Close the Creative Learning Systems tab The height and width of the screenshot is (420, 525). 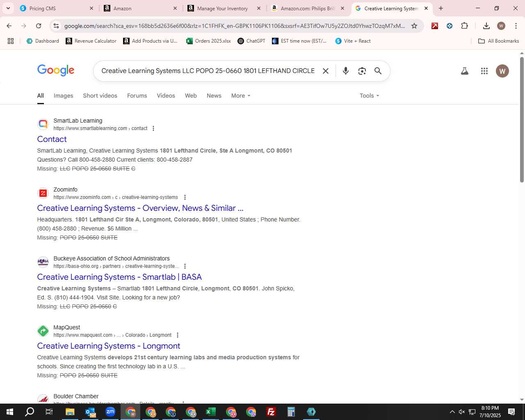pyautogui.click(x=426, y=8)
